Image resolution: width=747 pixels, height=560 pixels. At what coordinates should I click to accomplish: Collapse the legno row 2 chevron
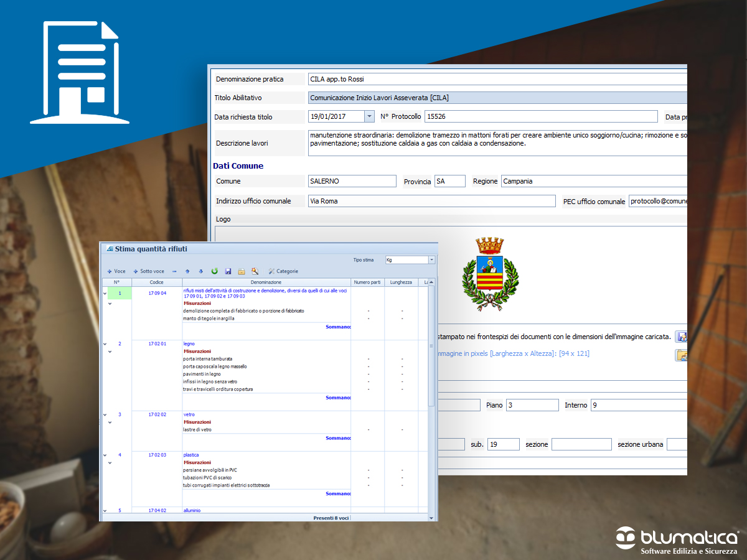(x=105, y=344)
